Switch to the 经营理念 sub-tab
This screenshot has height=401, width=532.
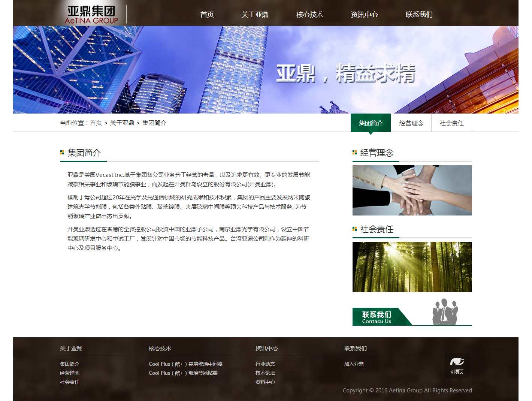point(411,123)
